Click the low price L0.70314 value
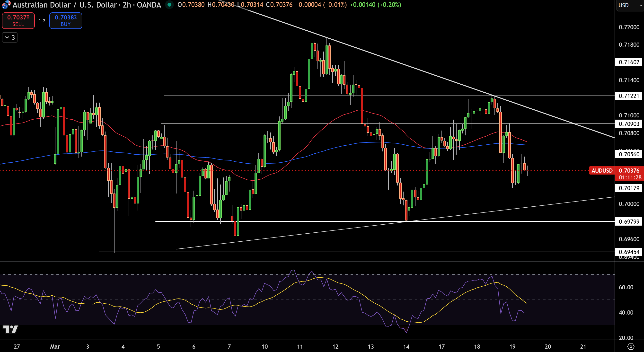Image resolution: width=644 pixels, height=352 pixels. tap(250, 5)
